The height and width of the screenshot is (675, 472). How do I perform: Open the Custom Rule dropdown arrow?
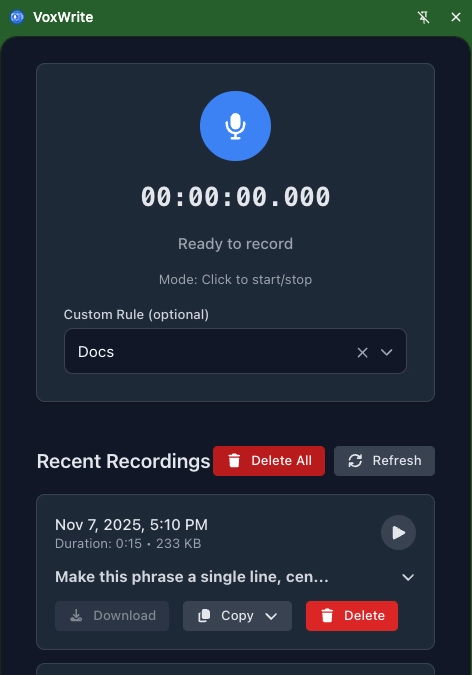(x=386, y=352)
